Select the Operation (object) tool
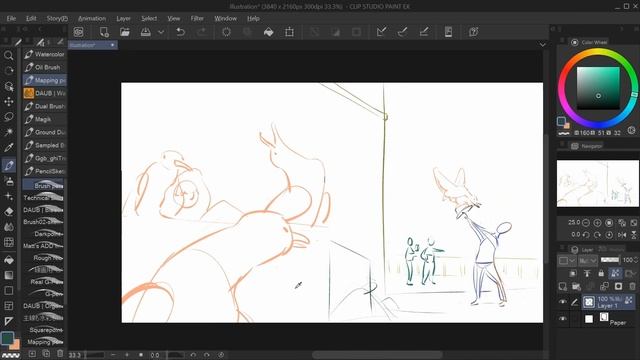The height and width of the screenshot is (360, 640). [x=8, y=86]
